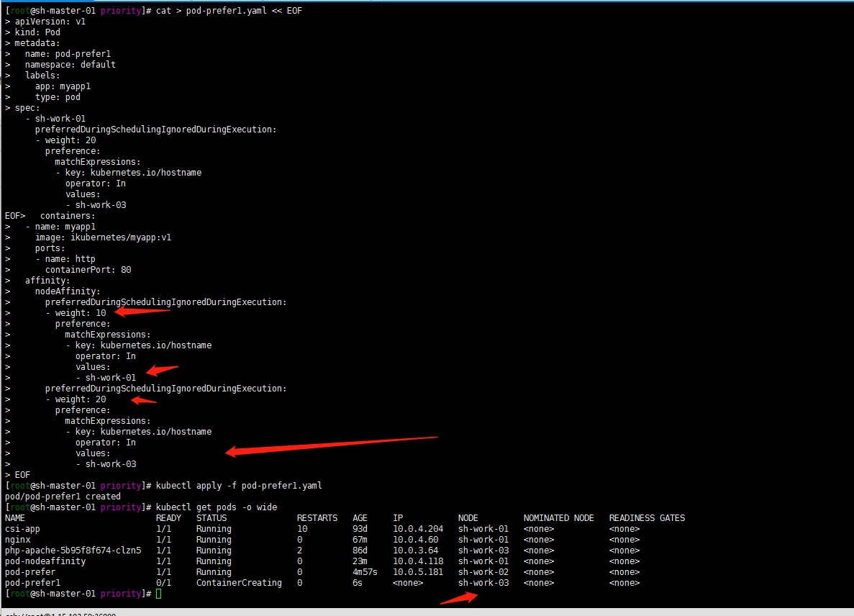Click the "namespace: default" line
This screenshot has height=616, width=854.
pyautogui.click(x=71, y=65)
